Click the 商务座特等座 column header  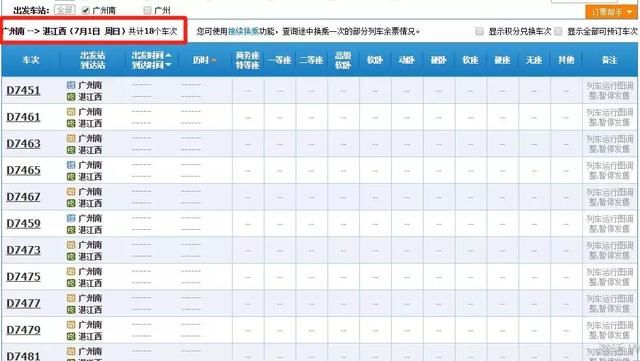tap(248, 60)
